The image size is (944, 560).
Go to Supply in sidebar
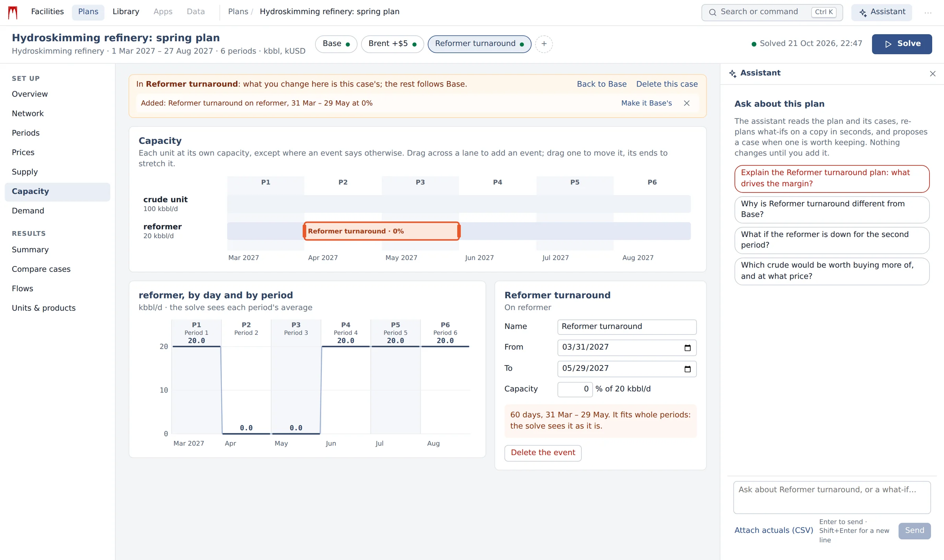(x=57, y=172)
